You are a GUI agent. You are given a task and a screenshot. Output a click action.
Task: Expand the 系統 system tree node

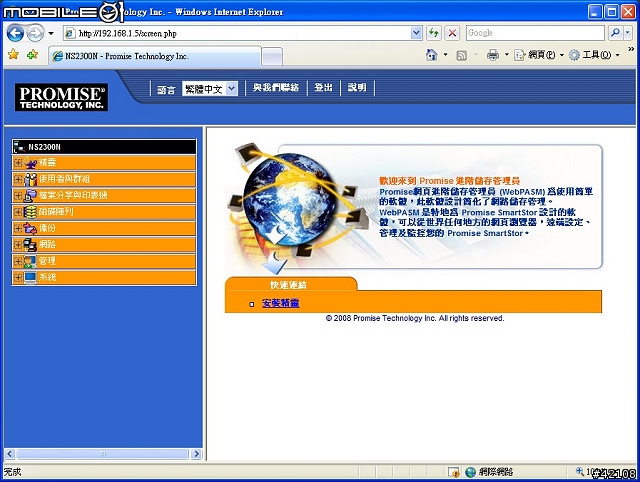[18, 277]
